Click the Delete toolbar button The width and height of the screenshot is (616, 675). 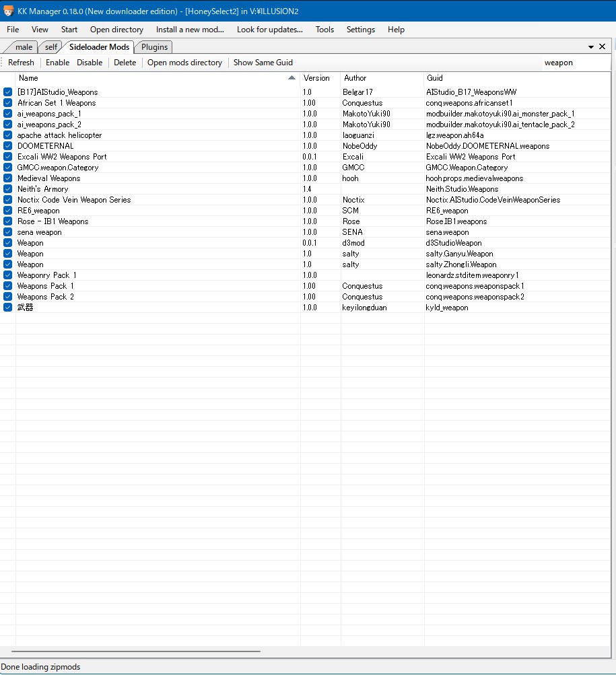[x=125, y=63]
